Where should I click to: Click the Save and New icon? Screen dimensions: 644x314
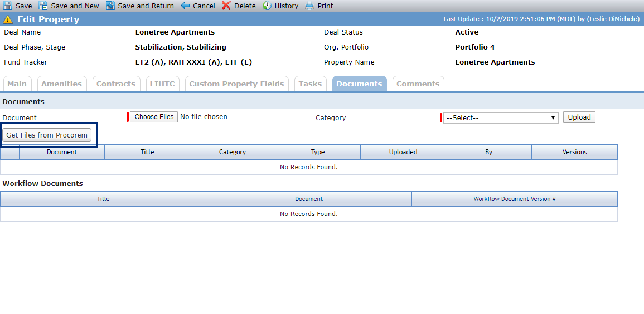tap(43, 6)
